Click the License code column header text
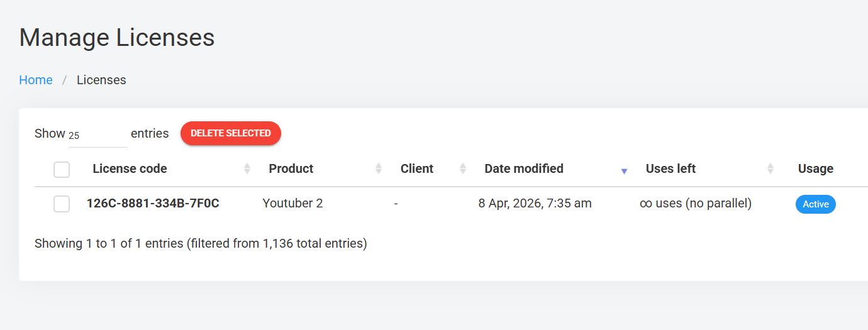Screen dimensions: 868x330 (x=130, y=168)
